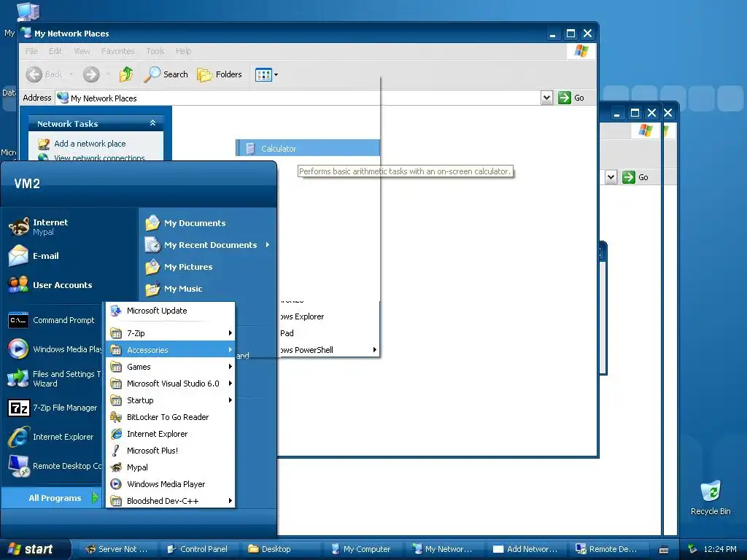Click Bloodshed Dev-C++ folder icon

tap(116, 501)
